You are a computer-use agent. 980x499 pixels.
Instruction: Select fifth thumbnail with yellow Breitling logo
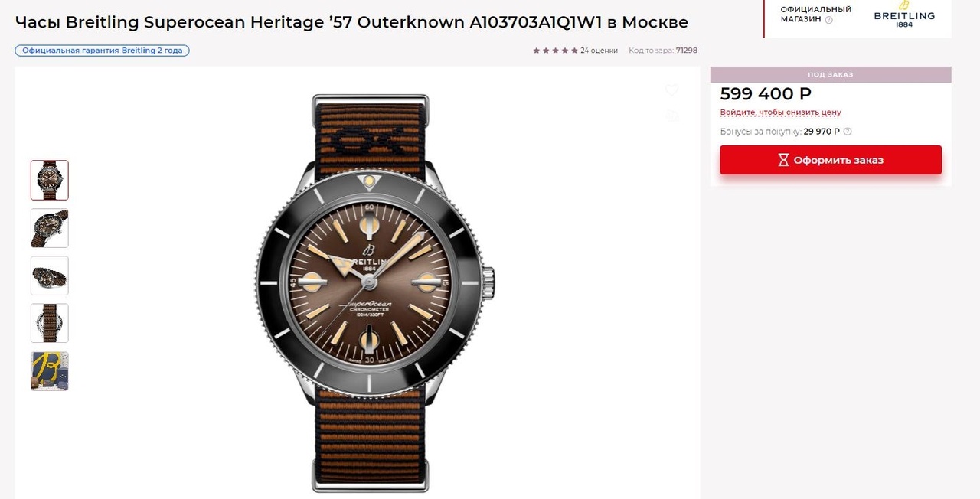tap(50, 371)
